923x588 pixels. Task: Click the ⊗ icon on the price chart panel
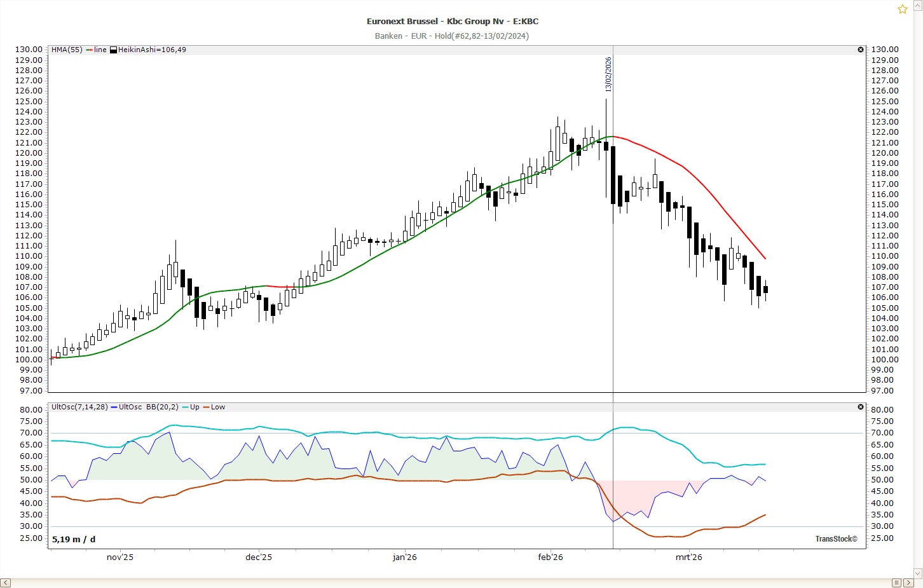(x=861, y=49)
